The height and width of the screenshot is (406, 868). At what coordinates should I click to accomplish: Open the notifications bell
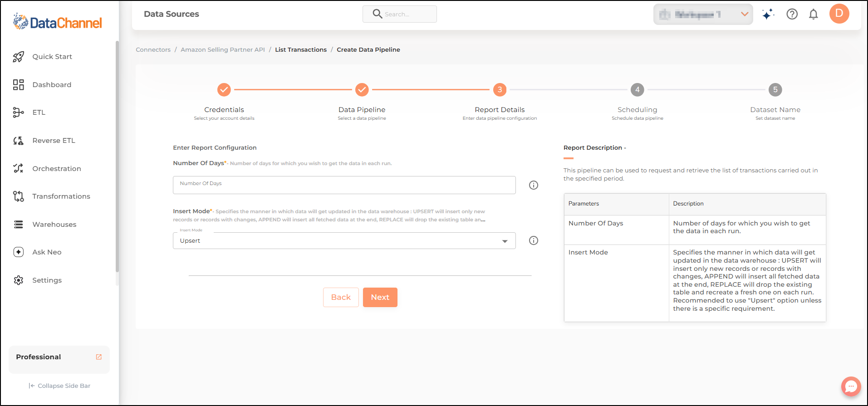tap(814, 14)
